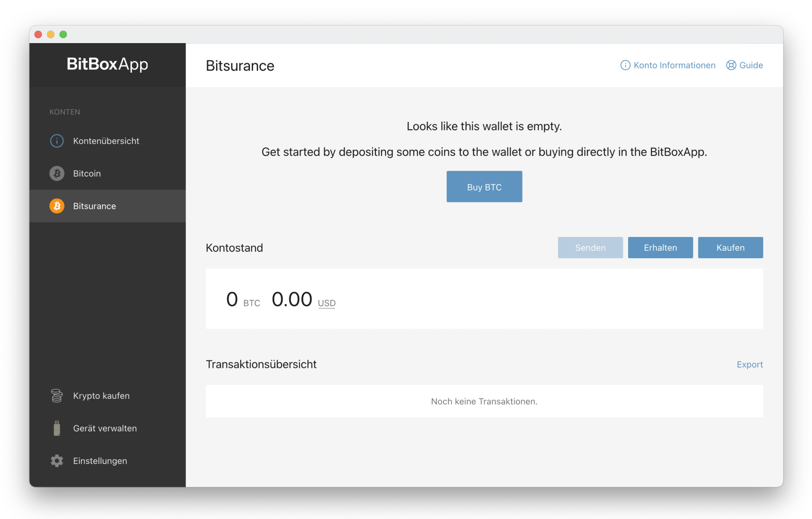The image size is (812, 519).
Task: Click the Export transactions link
Action: 750,364
